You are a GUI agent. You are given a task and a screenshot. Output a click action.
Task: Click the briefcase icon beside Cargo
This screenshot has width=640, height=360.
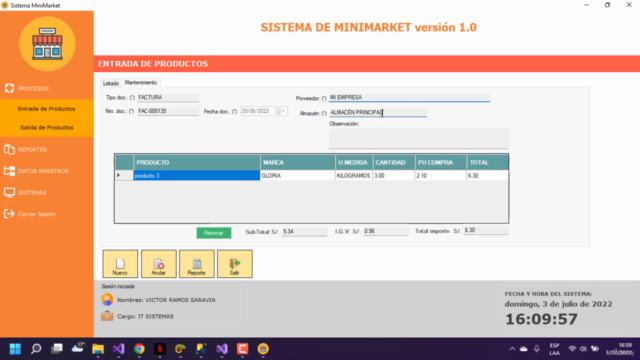point(107,316)
